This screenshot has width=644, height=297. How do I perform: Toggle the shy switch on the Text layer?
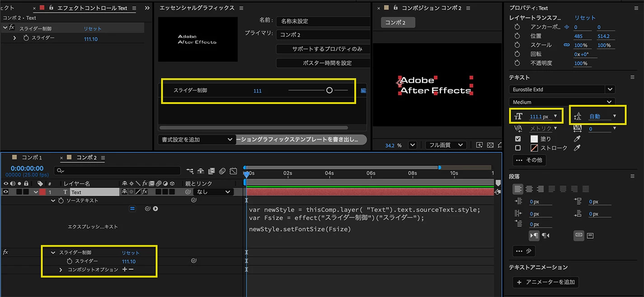125,192
